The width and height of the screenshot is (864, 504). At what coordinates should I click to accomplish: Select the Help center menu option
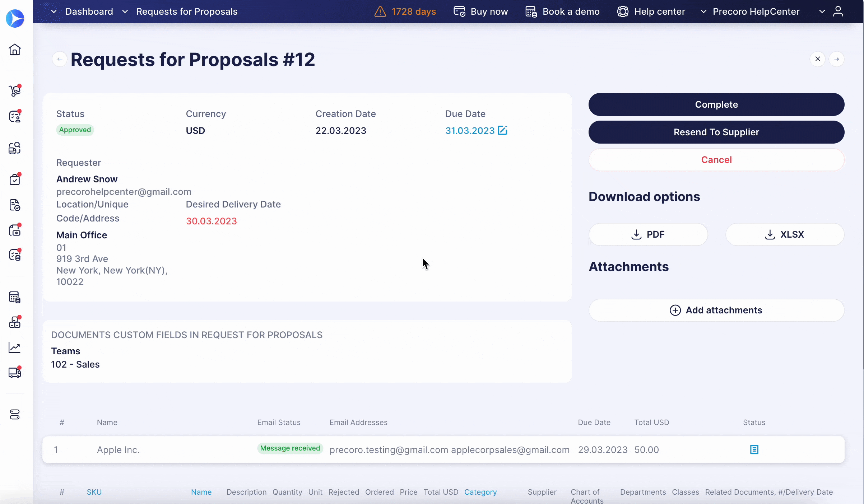pos(651,11)
